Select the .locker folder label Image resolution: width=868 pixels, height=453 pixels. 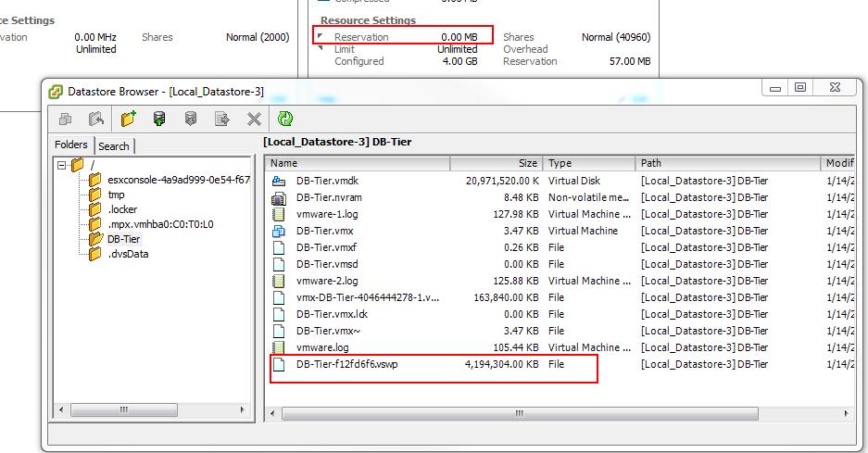pos(121,209)
